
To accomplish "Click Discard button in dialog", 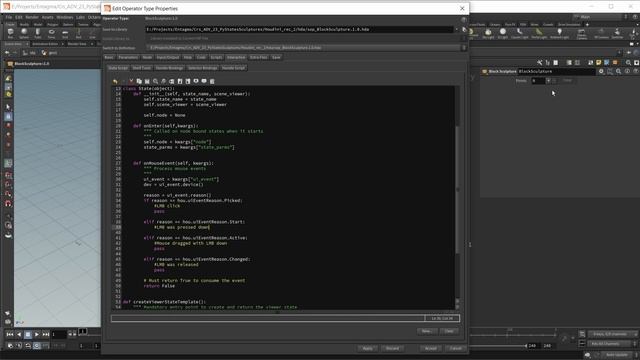I will (392, 349).
